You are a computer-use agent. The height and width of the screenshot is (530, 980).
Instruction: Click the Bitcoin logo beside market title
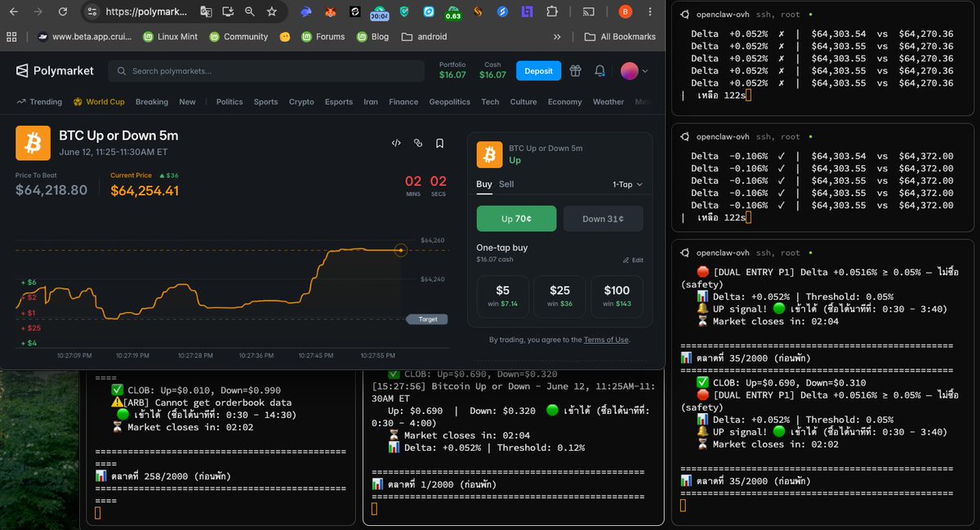(33, 143)
